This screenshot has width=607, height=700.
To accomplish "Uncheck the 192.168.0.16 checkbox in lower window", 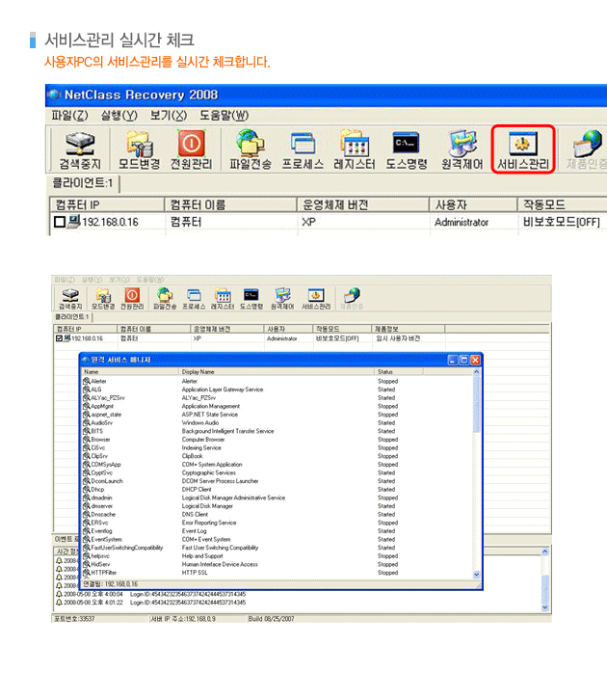I will [x=59, y=338].
